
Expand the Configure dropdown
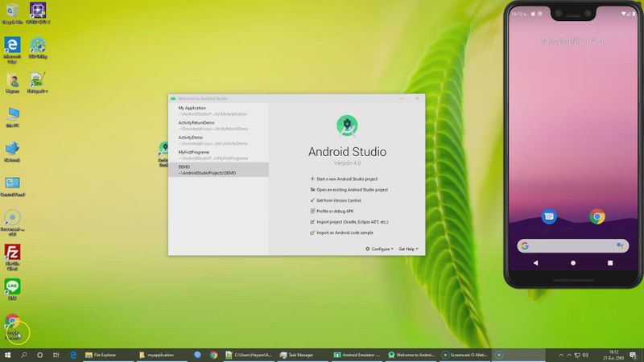[x=379, y=249]
